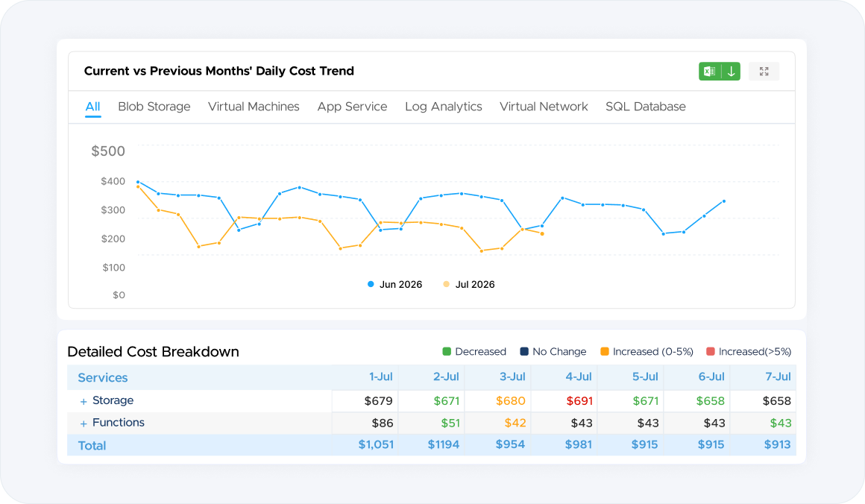Click Functions cell value $42

pos(515,423)
